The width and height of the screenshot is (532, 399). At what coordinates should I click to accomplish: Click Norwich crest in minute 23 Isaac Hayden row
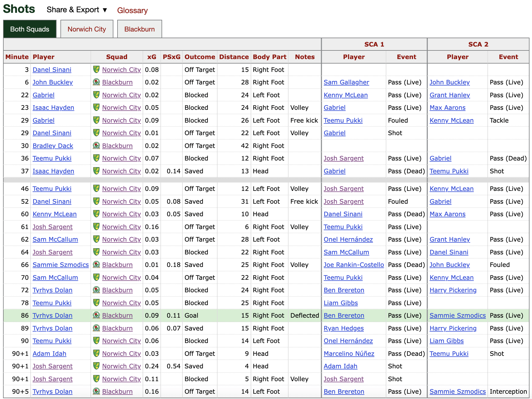tap(96, 108)
